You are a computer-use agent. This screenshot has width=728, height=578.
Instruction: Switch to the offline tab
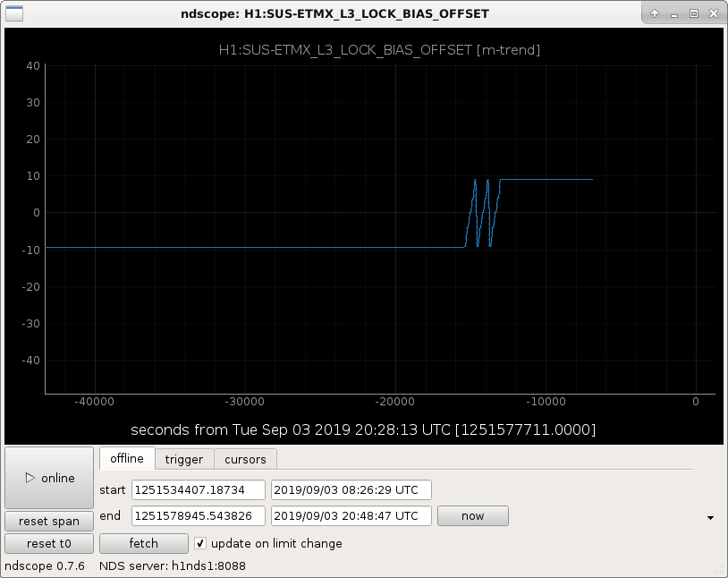127,459
